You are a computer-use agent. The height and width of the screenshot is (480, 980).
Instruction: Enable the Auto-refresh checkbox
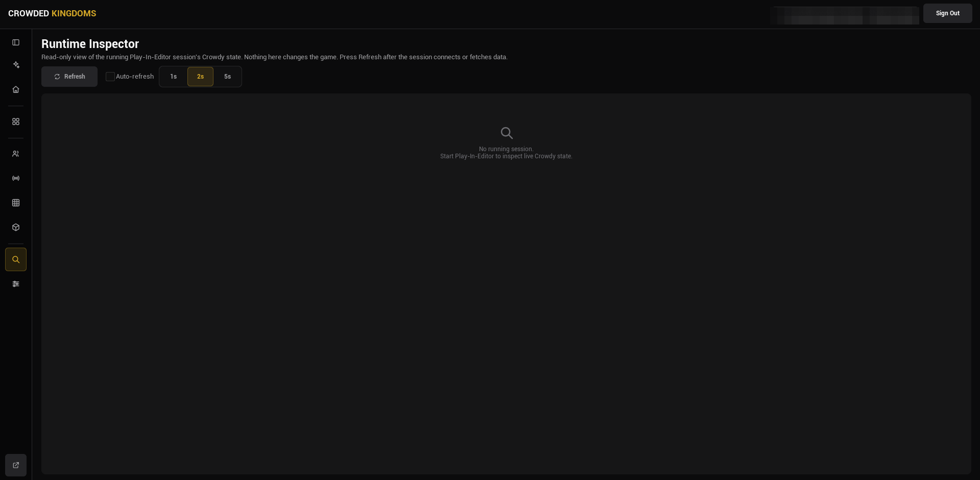tap(110, 77)
